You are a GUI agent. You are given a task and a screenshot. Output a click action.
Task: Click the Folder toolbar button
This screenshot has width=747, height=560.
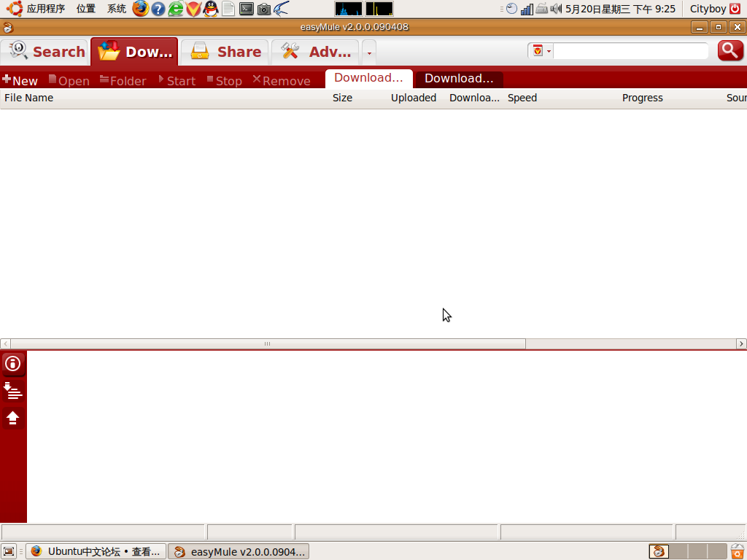coord(123,80)
